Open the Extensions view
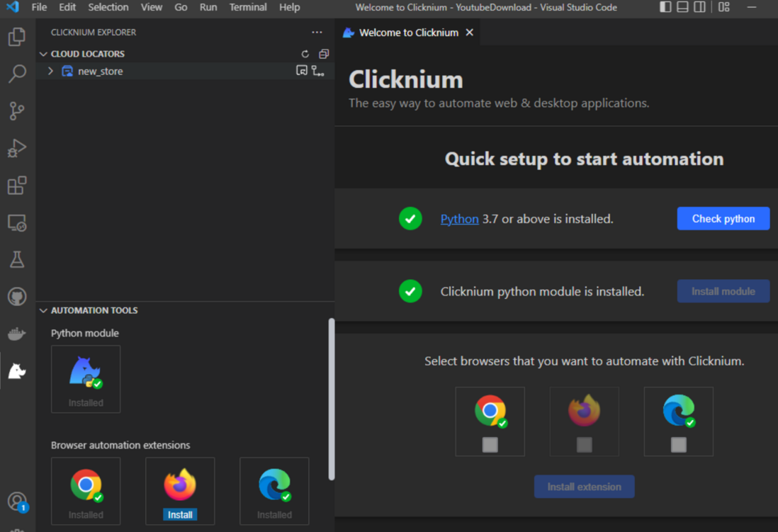 click(17, 185)
